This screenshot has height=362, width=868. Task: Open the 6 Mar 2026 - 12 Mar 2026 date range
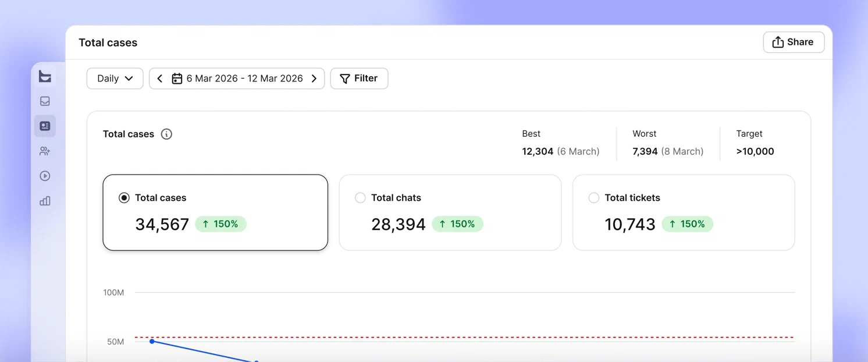(237, 79)
